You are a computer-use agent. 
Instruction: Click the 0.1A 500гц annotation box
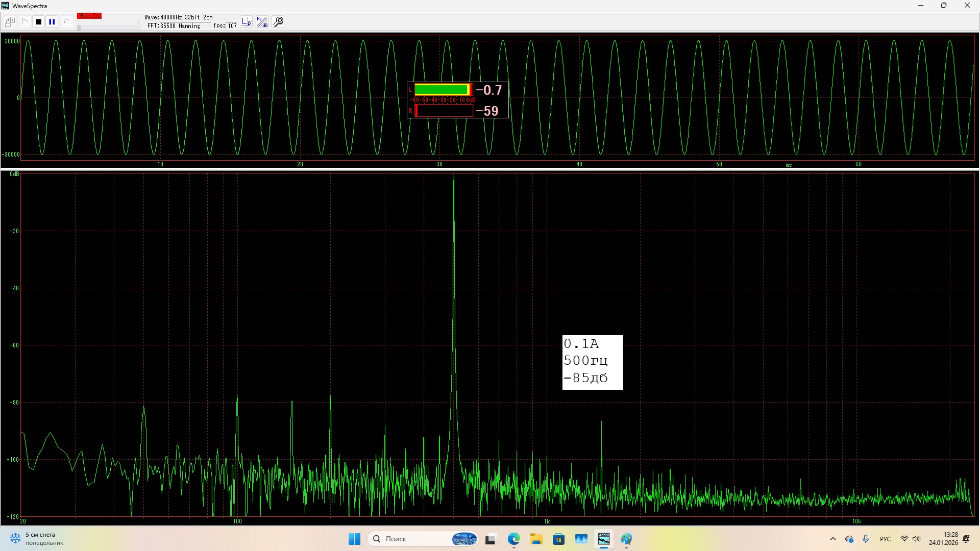(592, 362)
